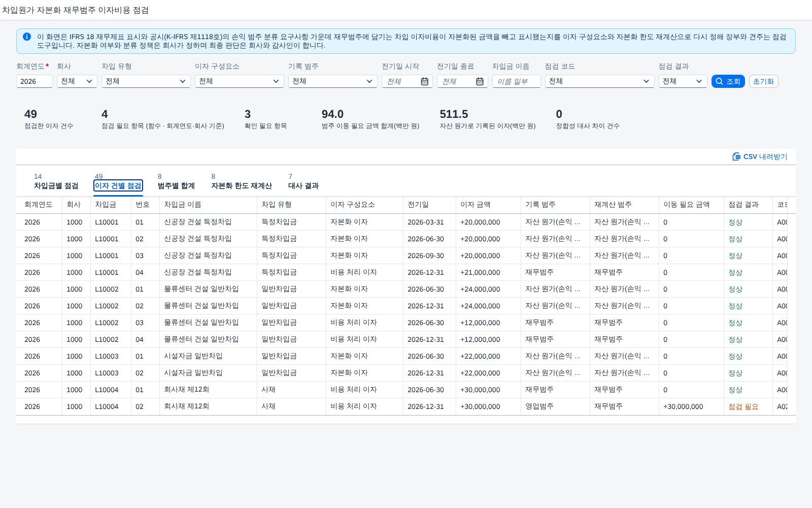Open the 범주별 합계 tab

pyautogui.click(x=176, y=185)
